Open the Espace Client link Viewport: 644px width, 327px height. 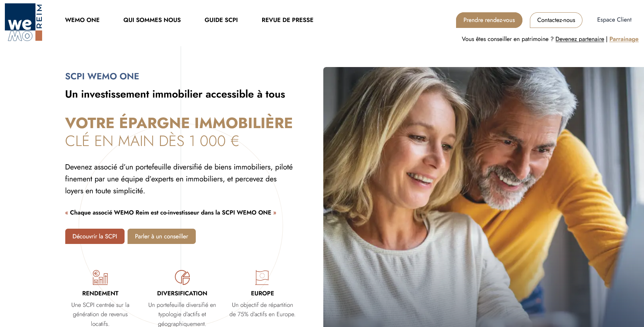tap(614, 20)
